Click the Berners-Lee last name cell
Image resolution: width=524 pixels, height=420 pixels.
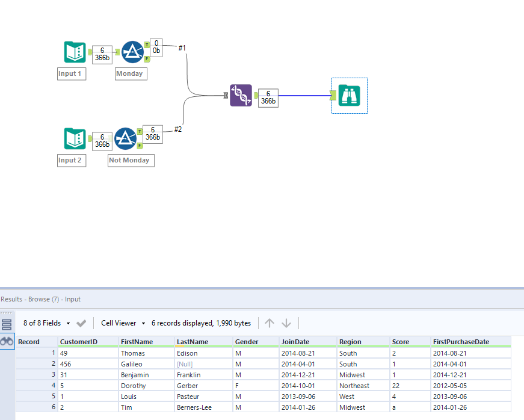pos(203,407)
